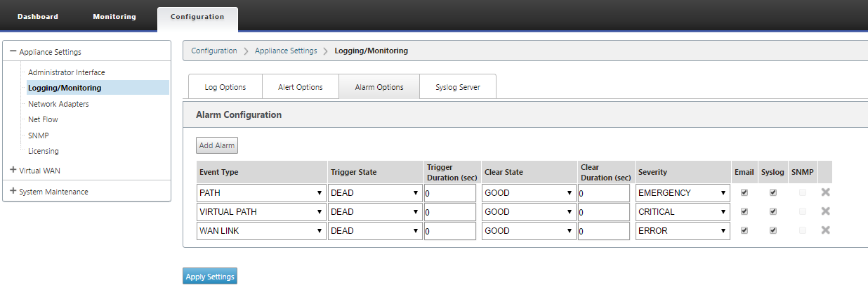Open Severity dropdown showing EMERGENCY
The height and width of the screenshot is (304, 868).
click(x=683, y=193)
